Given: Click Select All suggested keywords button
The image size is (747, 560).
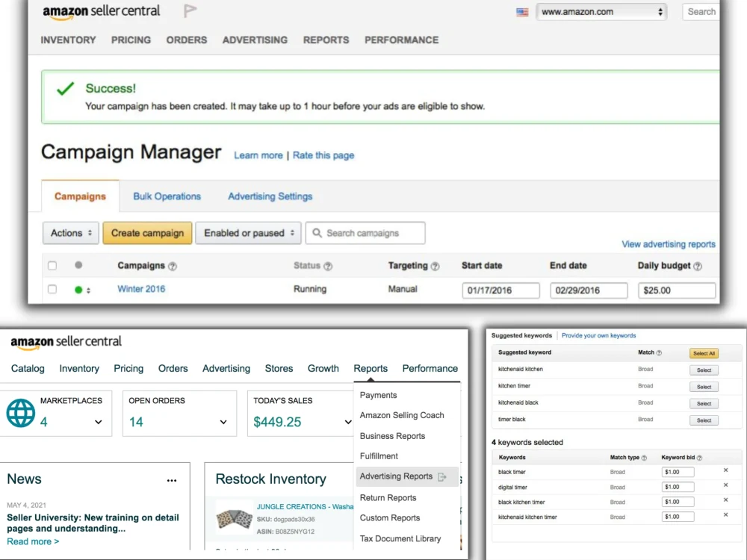Looking at the screenshot, I should (704, 353).
